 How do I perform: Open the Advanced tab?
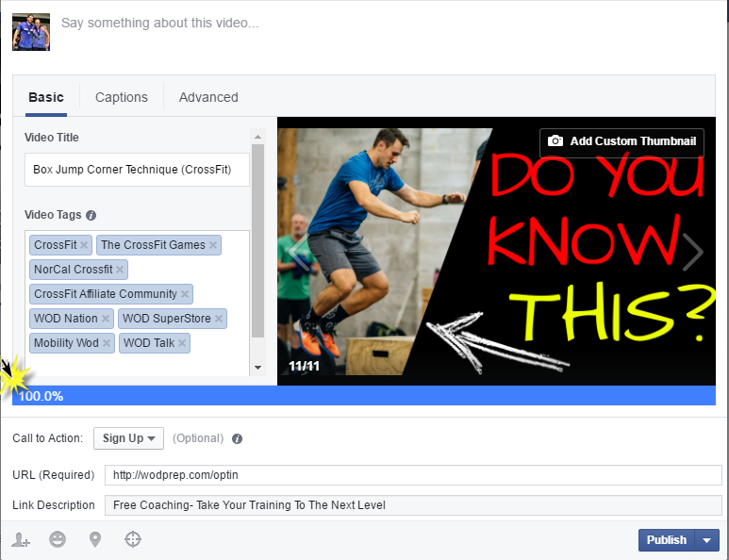pyautogui.click(x=208, y=97)
